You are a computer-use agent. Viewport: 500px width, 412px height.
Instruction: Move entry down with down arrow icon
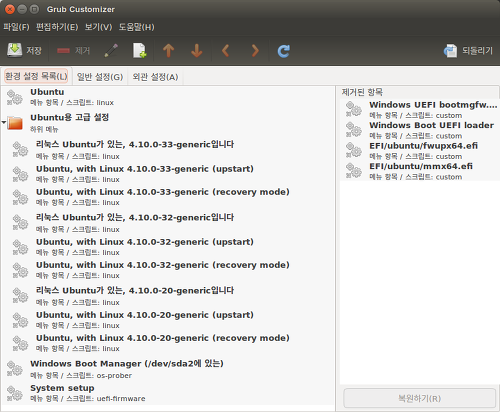pos(197,51)
